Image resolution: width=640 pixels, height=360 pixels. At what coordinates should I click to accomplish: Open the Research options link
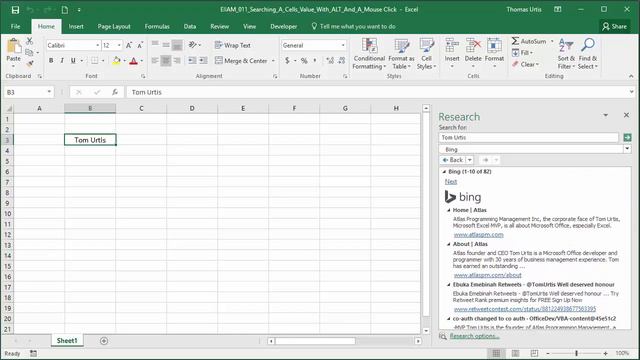coord(474,336)
